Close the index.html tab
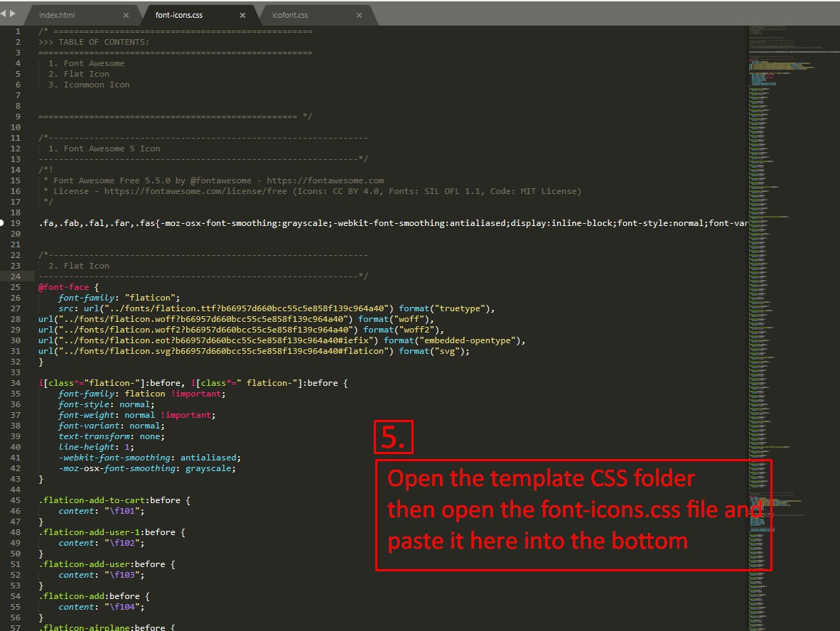840x631 pixels. (x=126, y=15)
